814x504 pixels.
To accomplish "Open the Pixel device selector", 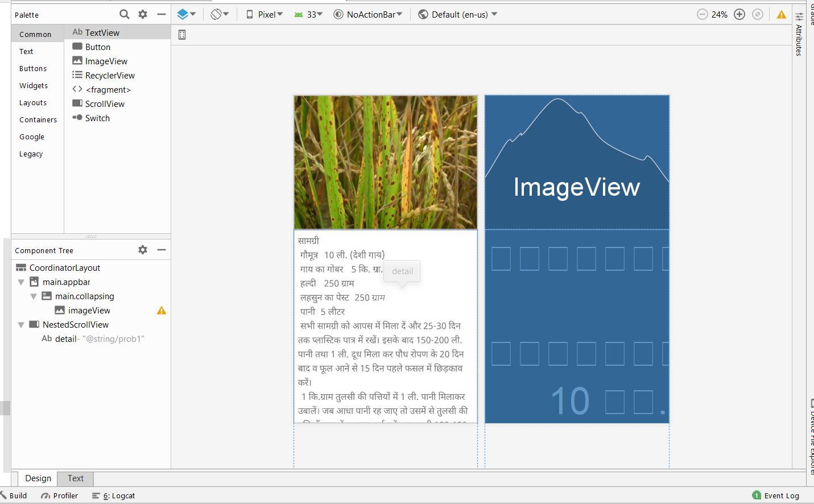I will click(264, 14).
